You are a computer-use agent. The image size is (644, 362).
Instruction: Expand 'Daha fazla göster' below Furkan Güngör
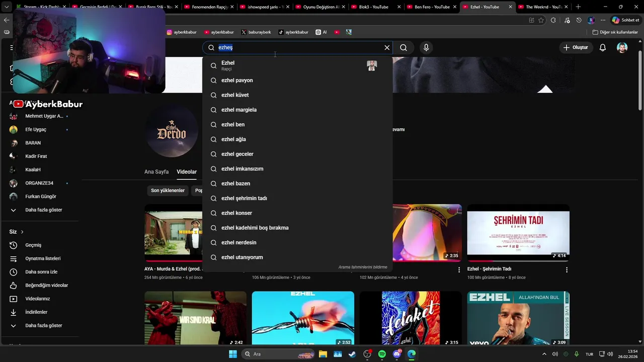click(40, 210)
